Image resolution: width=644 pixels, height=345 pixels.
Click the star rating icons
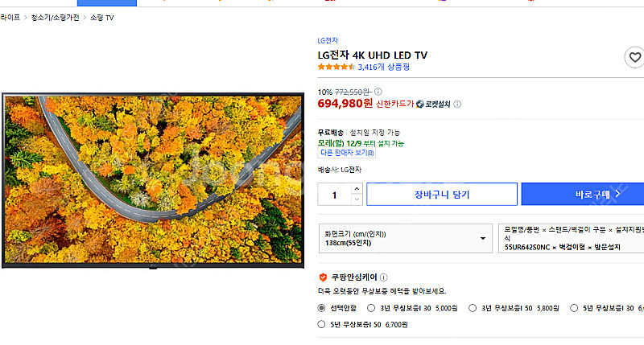(336, 67)
